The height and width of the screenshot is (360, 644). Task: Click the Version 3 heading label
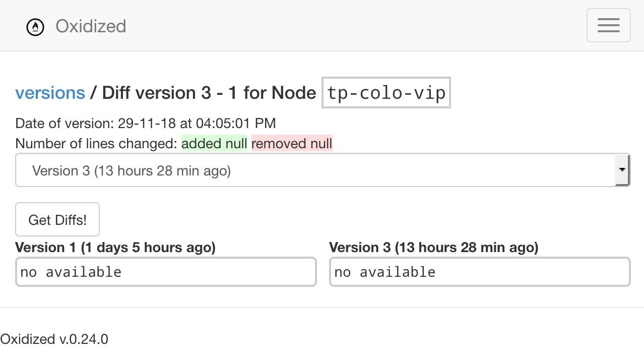click(434, 247)
